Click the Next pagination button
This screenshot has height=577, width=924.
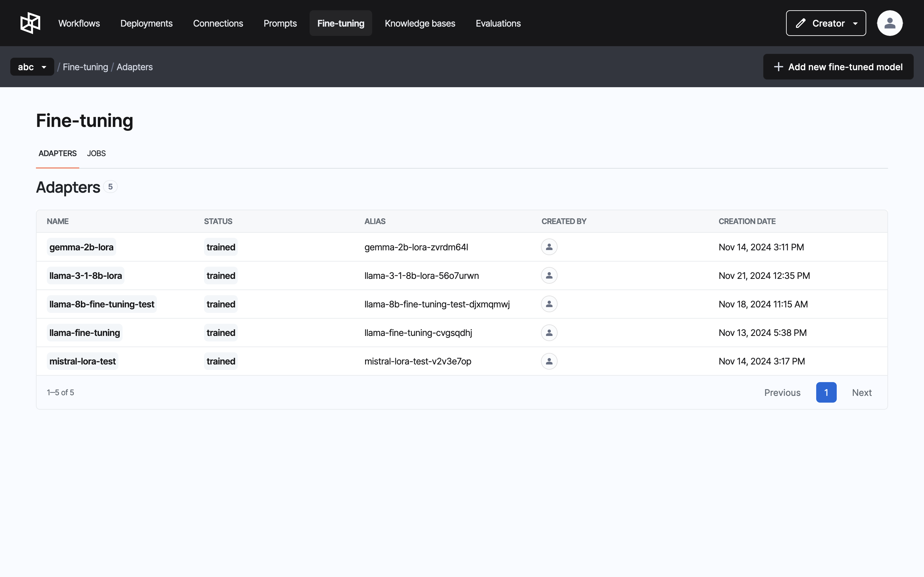tap(861, 392)
